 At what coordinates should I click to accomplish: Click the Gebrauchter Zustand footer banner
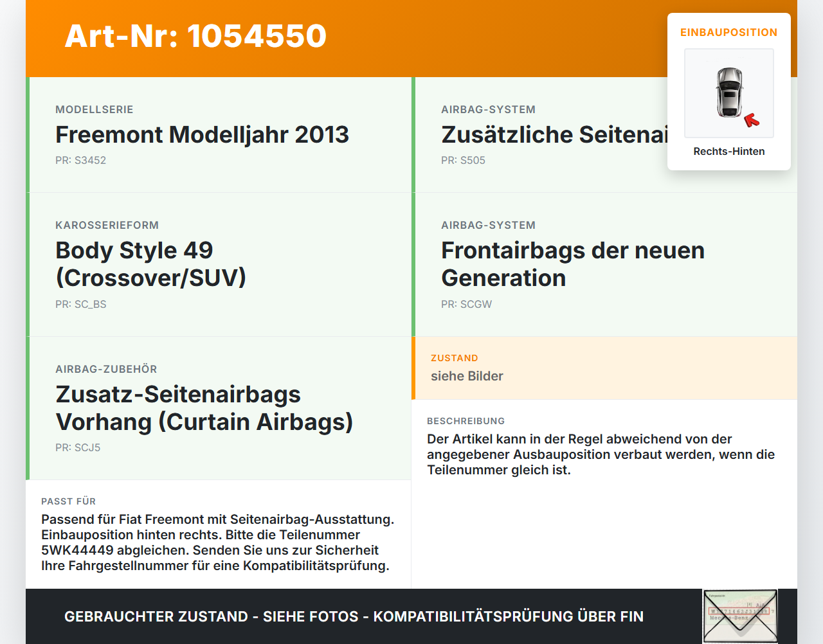354,616
